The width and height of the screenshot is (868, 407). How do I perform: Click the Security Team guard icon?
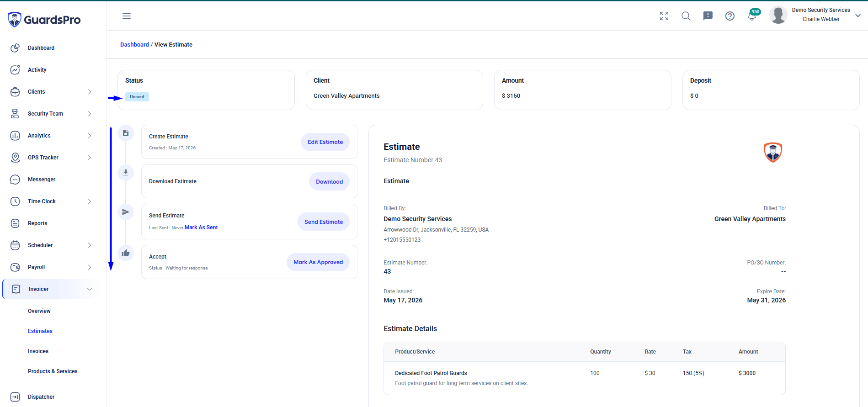[15, 114]
